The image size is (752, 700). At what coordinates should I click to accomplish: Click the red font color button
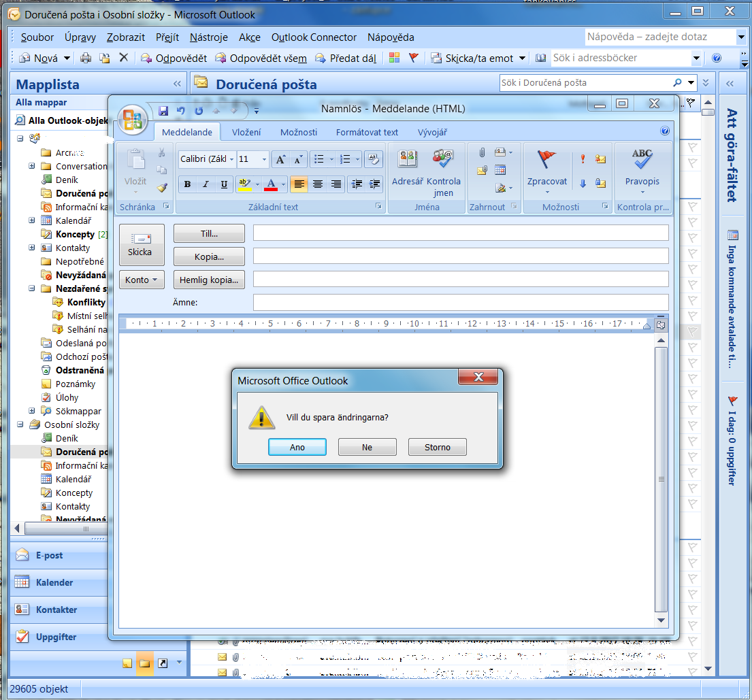[271, 184]
